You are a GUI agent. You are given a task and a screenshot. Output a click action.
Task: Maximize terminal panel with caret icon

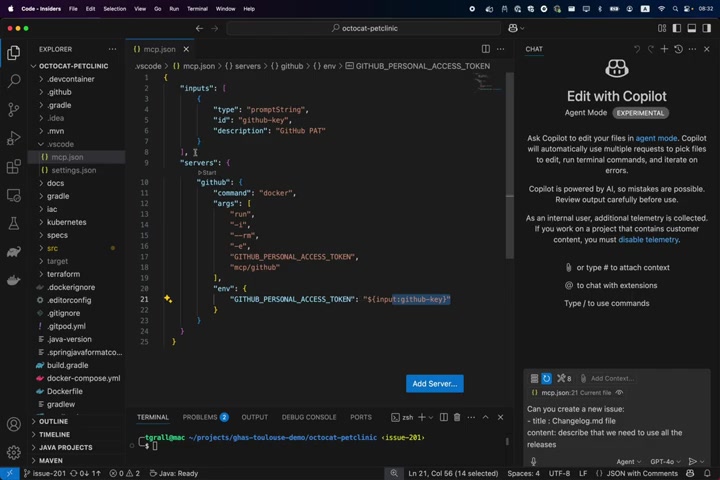pos(485,417)
